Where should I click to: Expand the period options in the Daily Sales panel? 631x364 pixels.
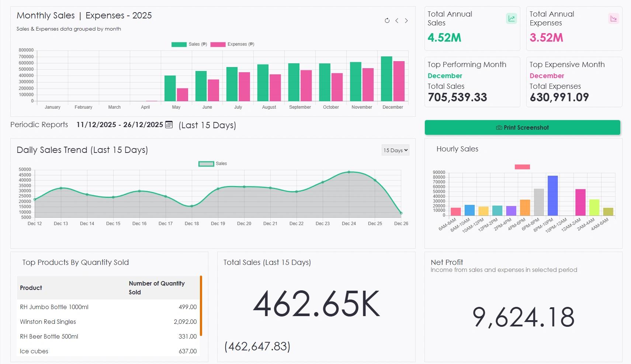(x=395, y=150)
